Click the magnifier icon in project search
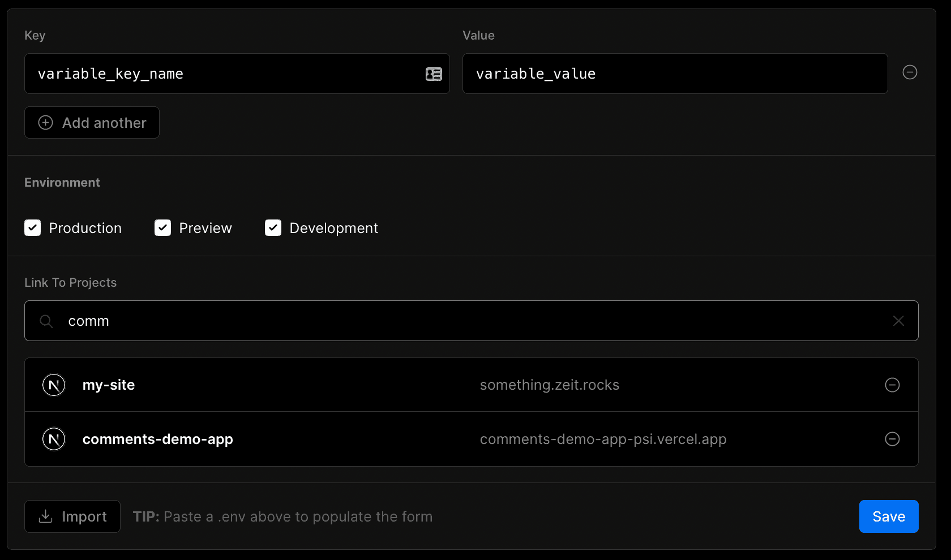Image resolution: width=951 pixels, height=560 pixels. click(46, 321)
